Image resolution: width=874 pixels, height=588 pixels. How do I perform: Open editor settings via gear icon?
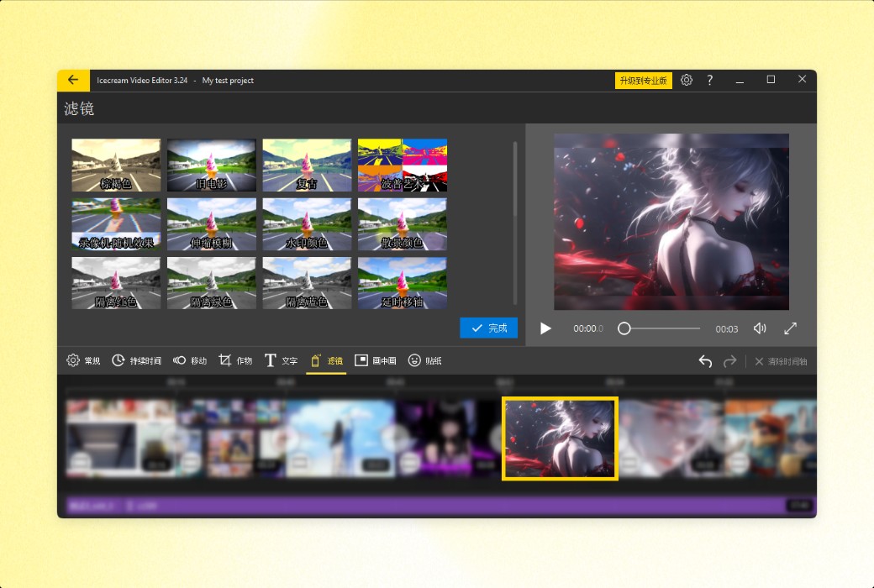687,80
